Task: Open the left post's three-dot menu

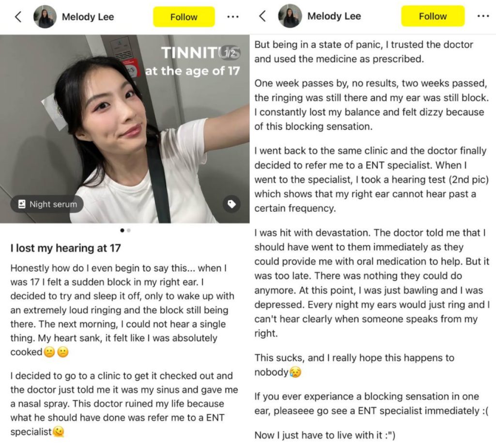Action: tap(233, 17)
